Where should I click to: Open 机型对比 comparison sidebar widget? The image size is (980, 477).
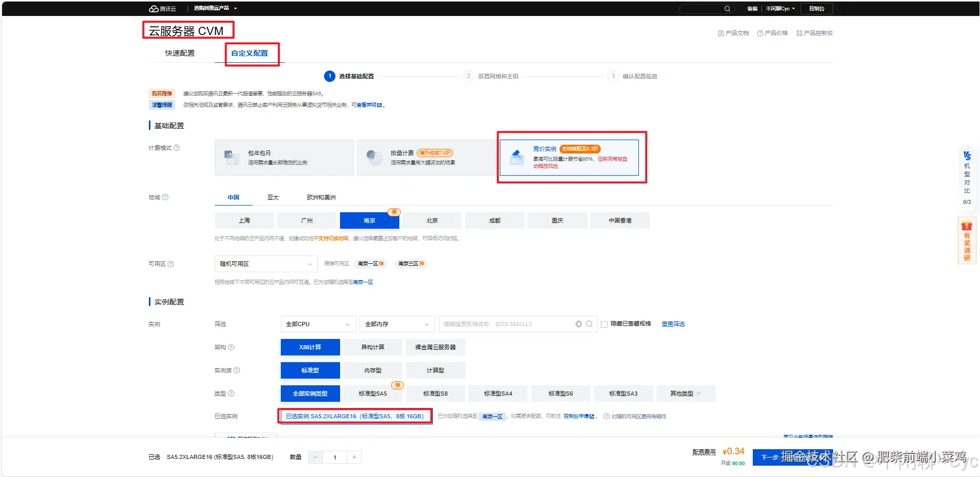coord(967,178)
